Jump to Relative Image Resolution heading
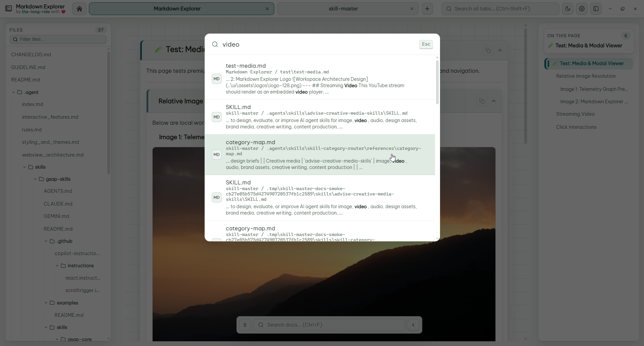This screenshot has width=644, height=346. (x=586, y=76)
